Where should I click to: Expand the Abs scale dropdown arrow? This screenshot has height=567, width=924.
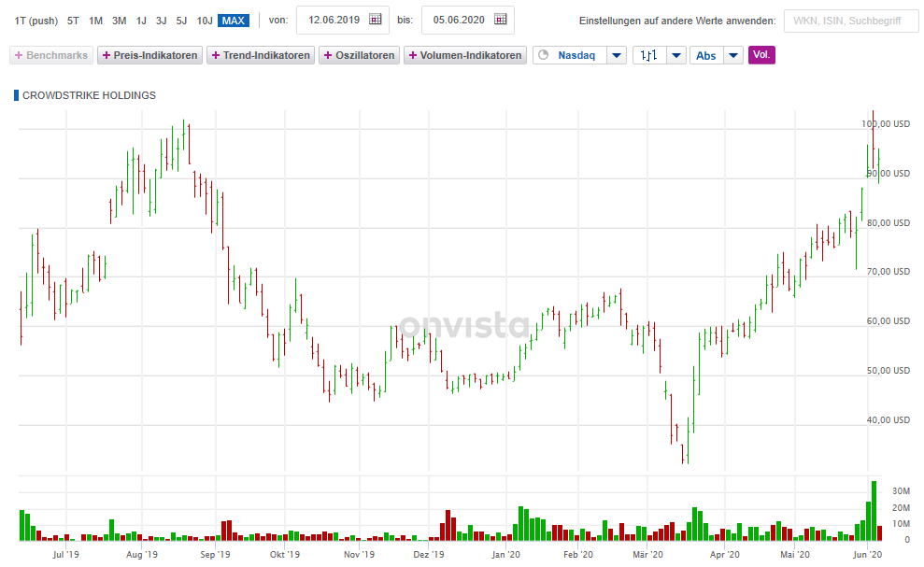pyautogui.click(x=733, y=55)
